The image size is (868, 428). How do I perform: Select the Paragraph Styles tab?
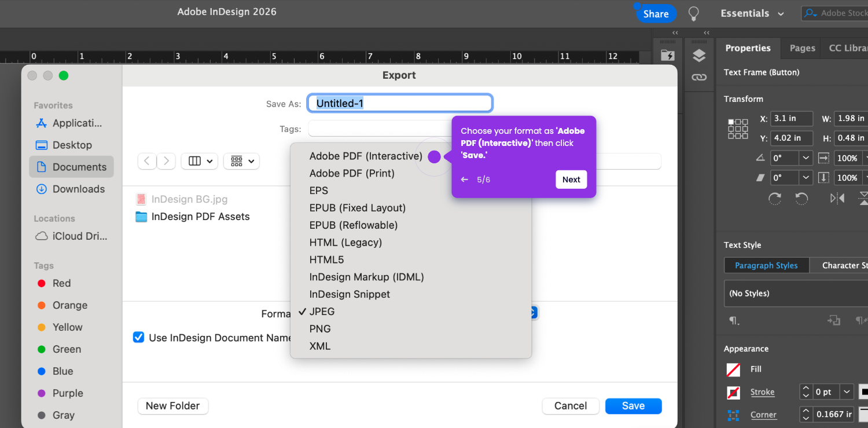click(x=766, y=265)
